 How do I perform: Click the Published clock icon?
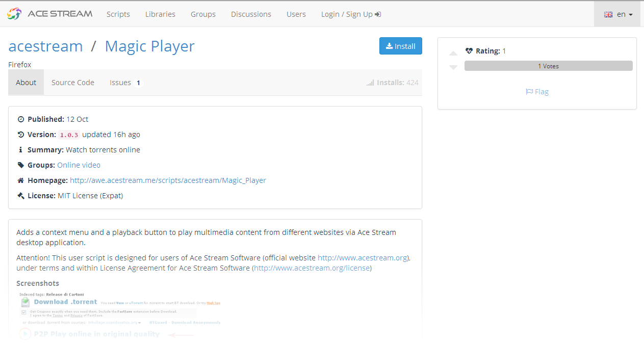point(21,119)
